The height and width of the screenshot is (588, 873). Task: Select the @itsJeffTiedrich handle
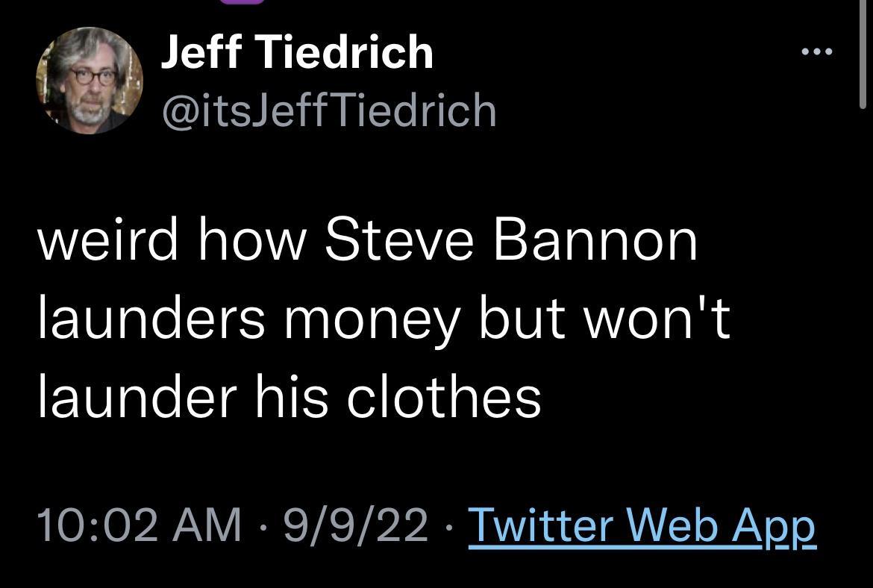[x=328, y=110]
